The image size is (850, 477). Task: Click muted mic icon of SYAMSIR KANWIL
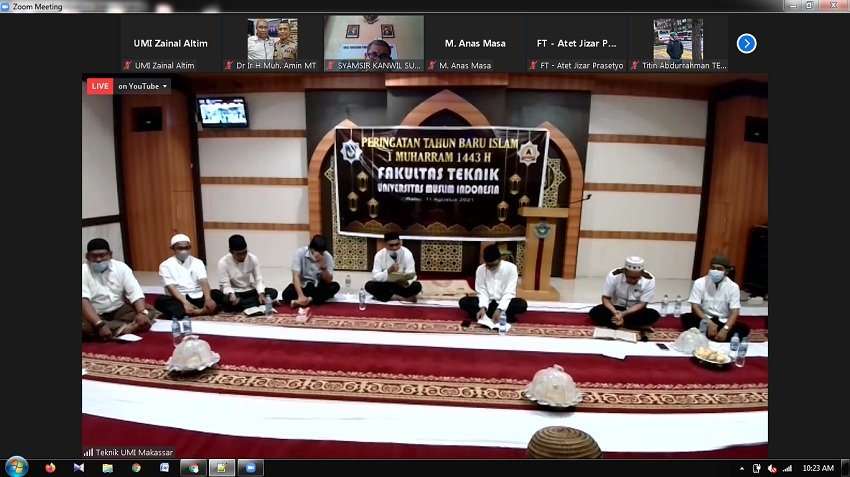coord(331,66)
